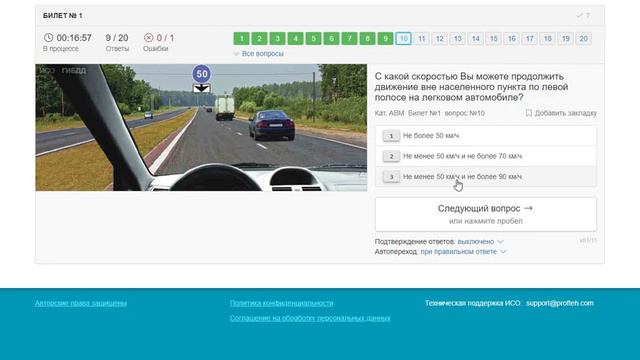Expand the 'Все вопросы' list
640x360 pixels.
click(259, 53)
